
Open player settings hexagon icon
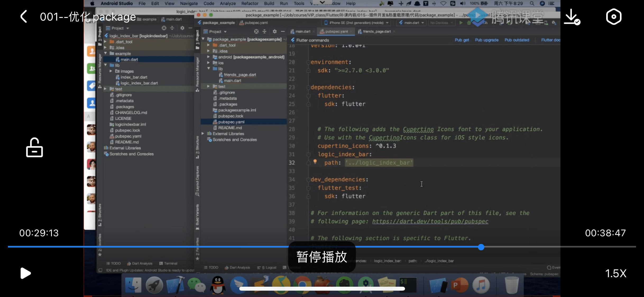click(613, 17)
